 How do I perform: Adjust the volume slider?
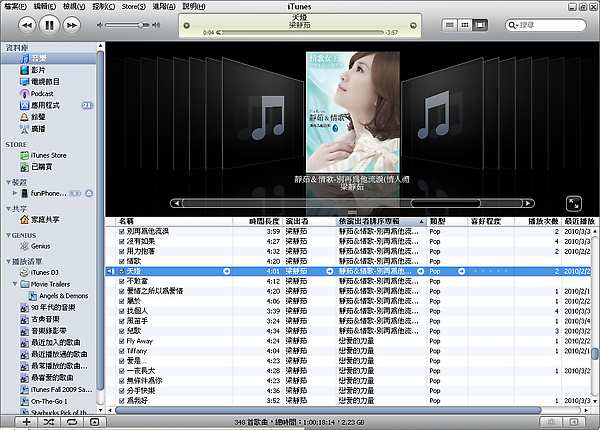127,25
